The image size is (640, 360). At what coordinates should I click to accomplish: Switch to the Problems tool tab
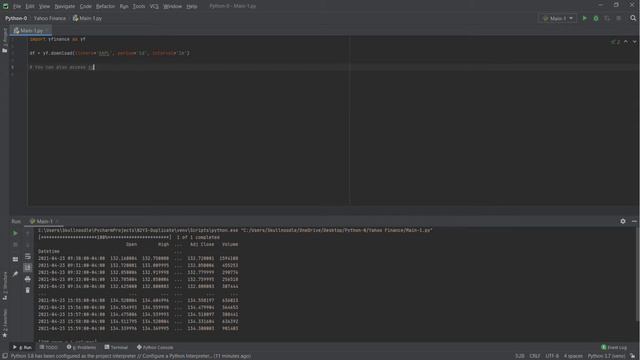point(81,347)
